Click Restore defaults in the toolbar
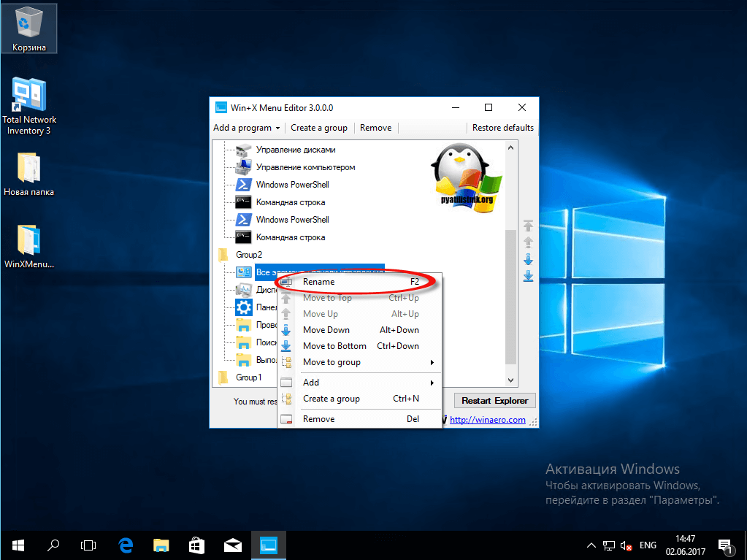Screen dimensions: 747x560 pos(502,128)
